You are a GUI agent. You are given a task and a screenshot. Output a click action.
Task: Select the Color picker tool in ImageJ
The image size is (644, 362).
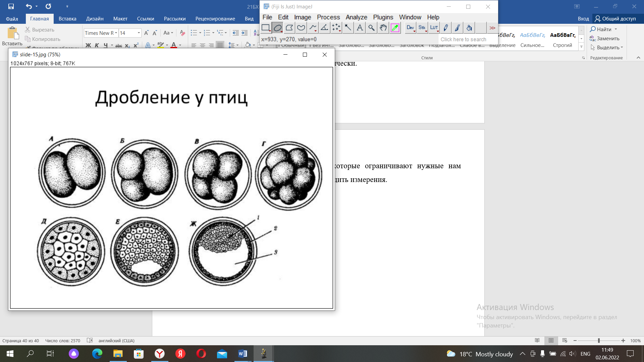(395, 28)
